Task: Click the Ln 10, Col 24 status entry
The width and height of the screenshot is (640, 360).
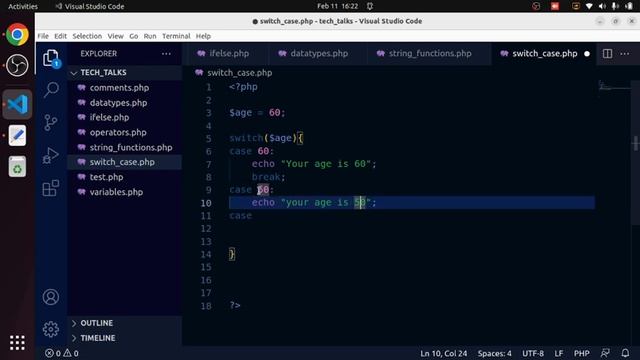Action: click(444, 353)
